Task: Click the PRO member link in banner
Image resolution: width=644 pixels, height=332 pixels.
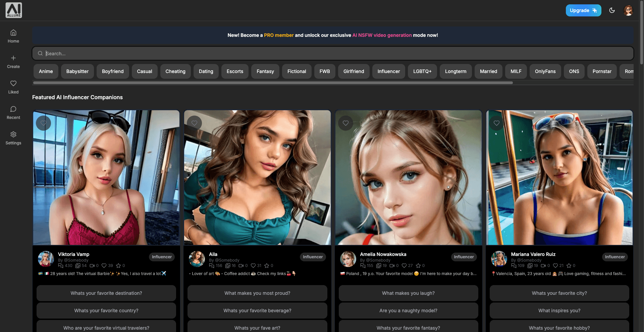Action: pos(278,35)
